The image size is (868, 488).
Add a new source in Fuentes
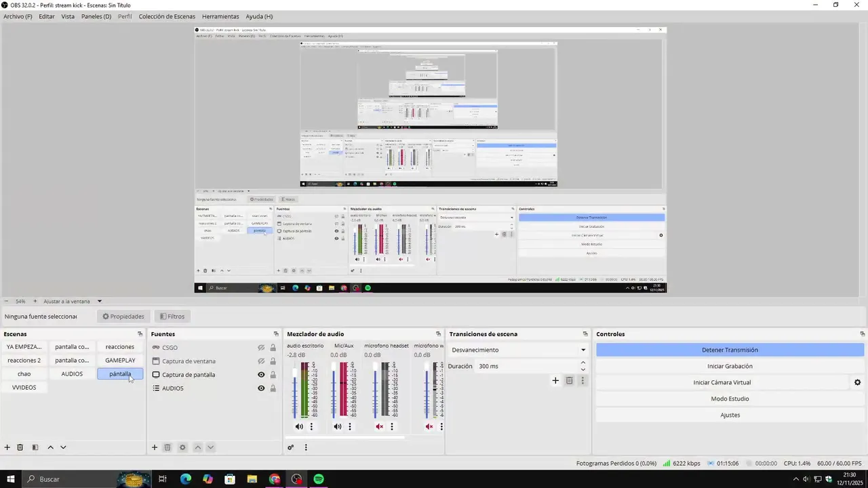click(155, 447)
